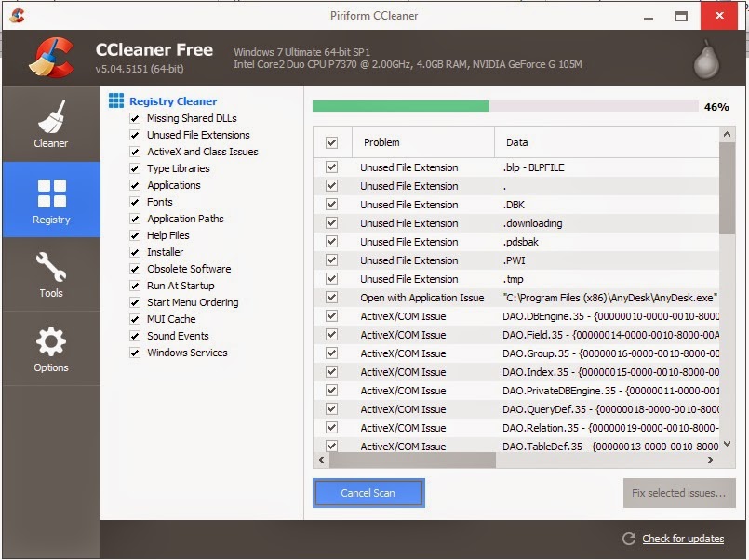Sort by the Data column header

pyautogui.click(x=607, y=142)
